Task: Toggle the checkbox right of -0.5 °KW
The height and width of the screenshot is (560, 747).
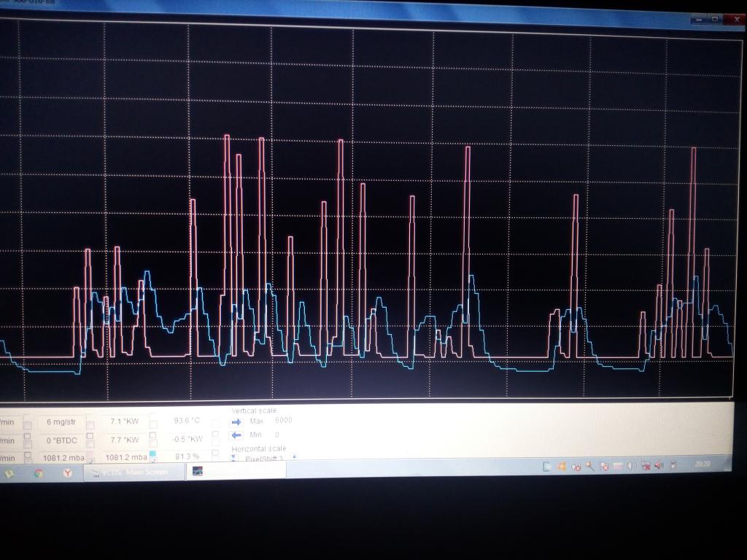Action: 215,435
